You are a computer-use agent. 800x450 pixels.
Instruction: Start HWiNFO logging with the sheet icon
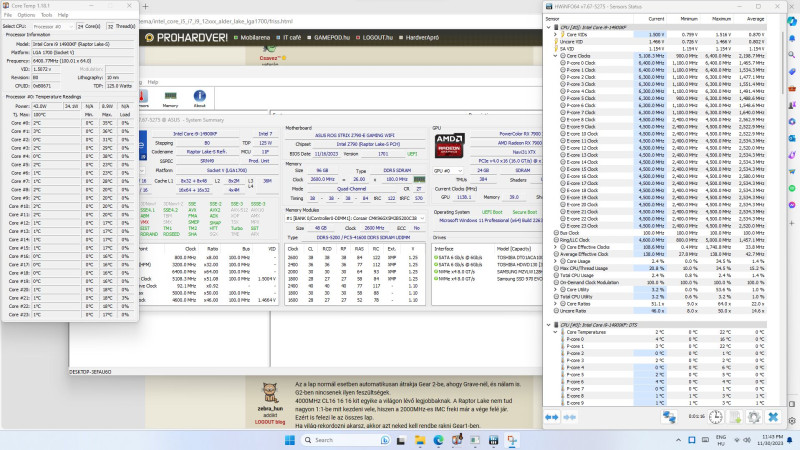(x=735, y=417)
